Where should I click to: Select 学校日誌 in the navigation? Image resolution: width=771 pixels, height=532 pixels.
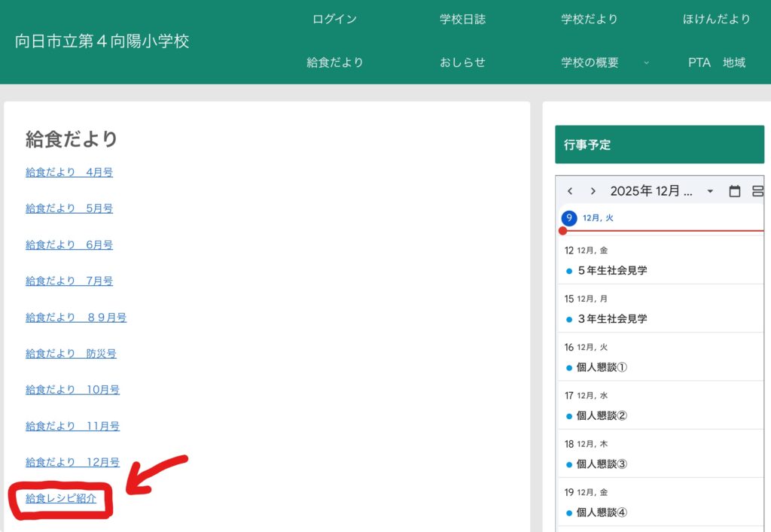point(462,20)
